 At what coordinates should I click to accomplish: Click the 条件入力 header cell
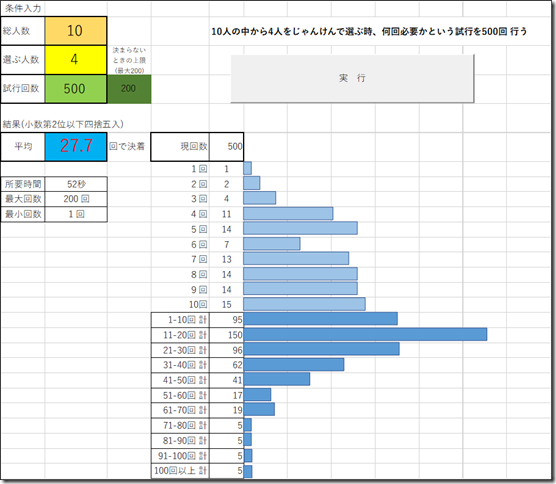[x=23, y=9]
